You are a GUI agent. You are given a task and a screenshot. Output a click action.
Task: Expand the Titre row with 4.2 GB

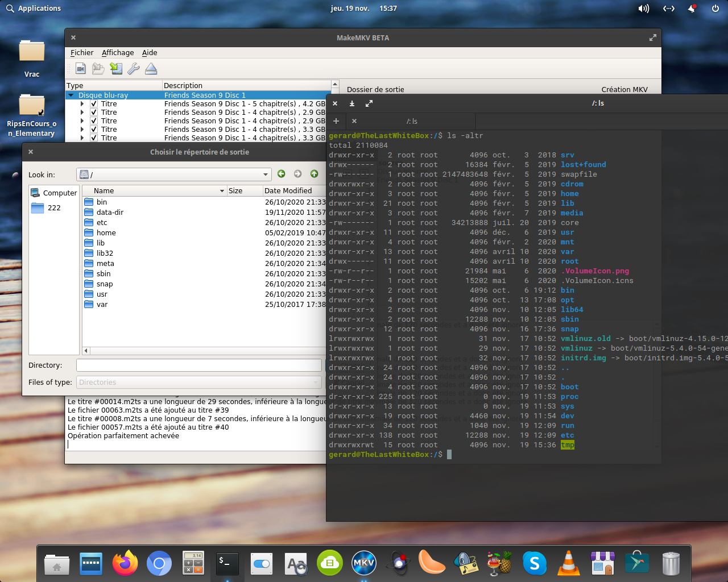point(82,104)
